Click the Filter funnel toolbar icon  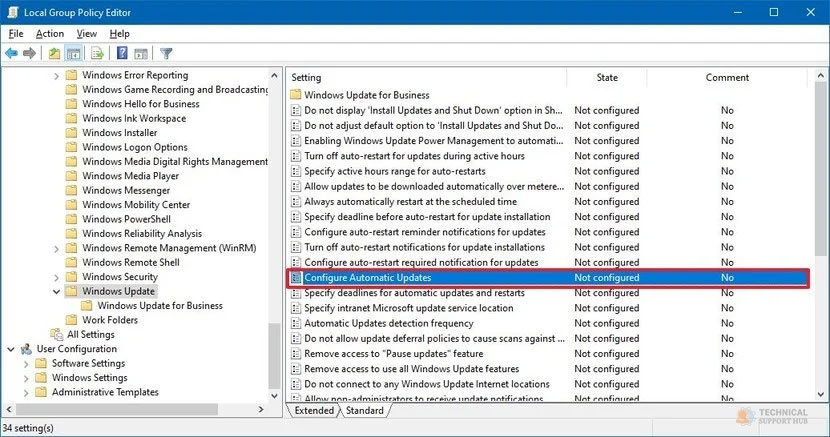(166, 53)
